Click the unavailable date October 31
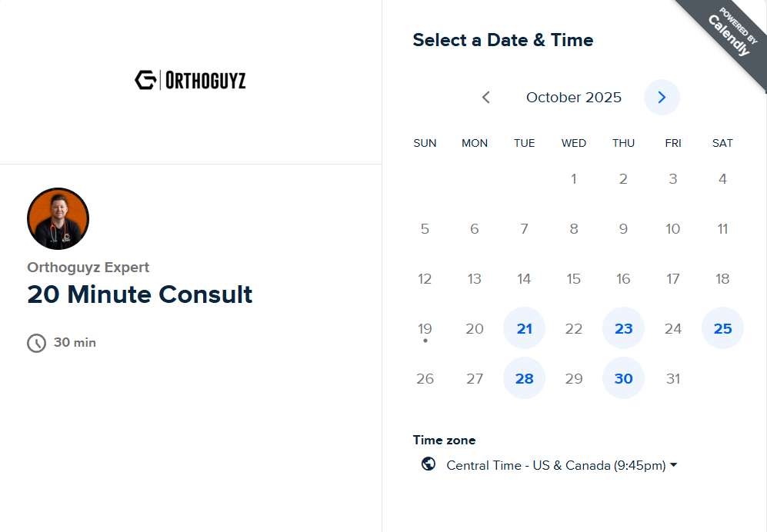 (673, 379)
